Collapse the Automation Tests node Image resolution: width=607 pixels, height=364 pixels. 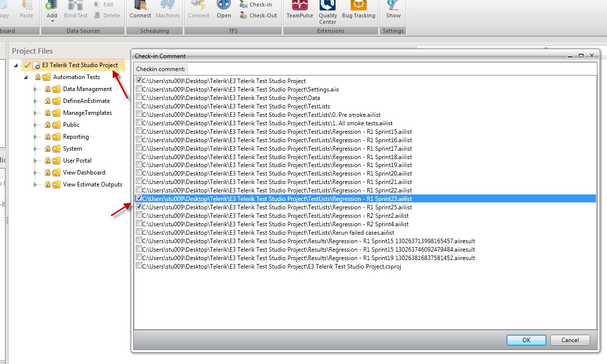(26, 78)
